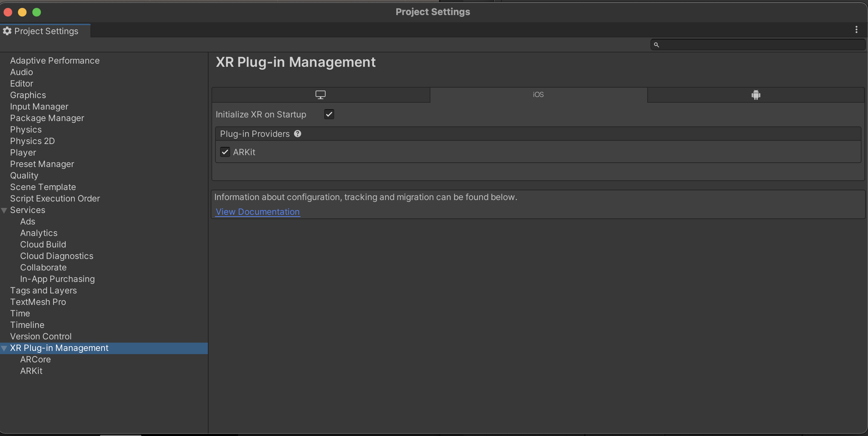Select the Project Settings window tab
The image size is (868, 436).
45,31
